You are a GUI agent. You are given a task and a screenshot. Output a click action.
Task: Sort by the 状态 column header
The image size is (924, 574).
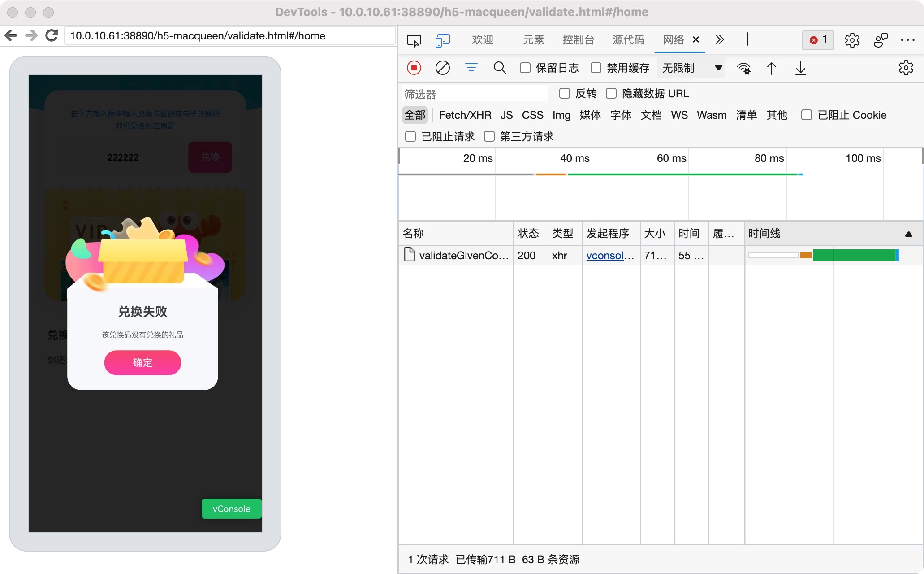point(531,233)
